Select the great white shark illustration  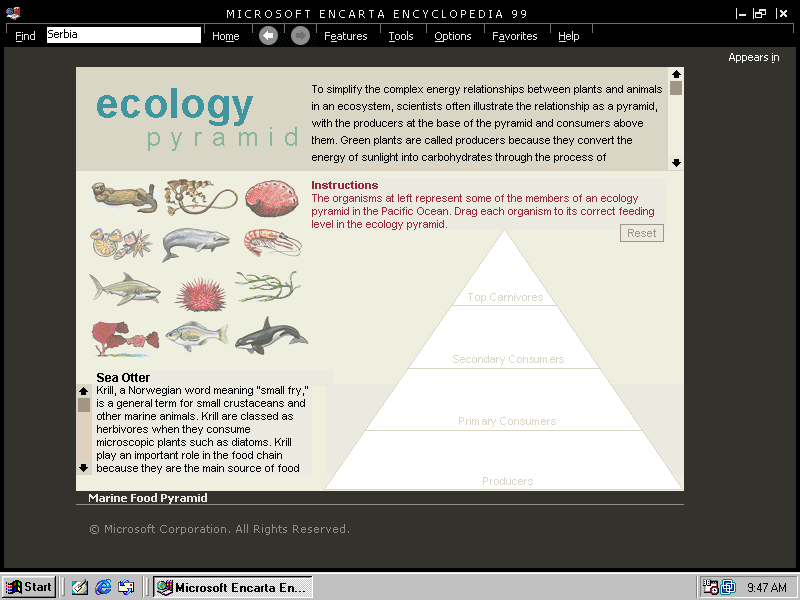point(124,288)
